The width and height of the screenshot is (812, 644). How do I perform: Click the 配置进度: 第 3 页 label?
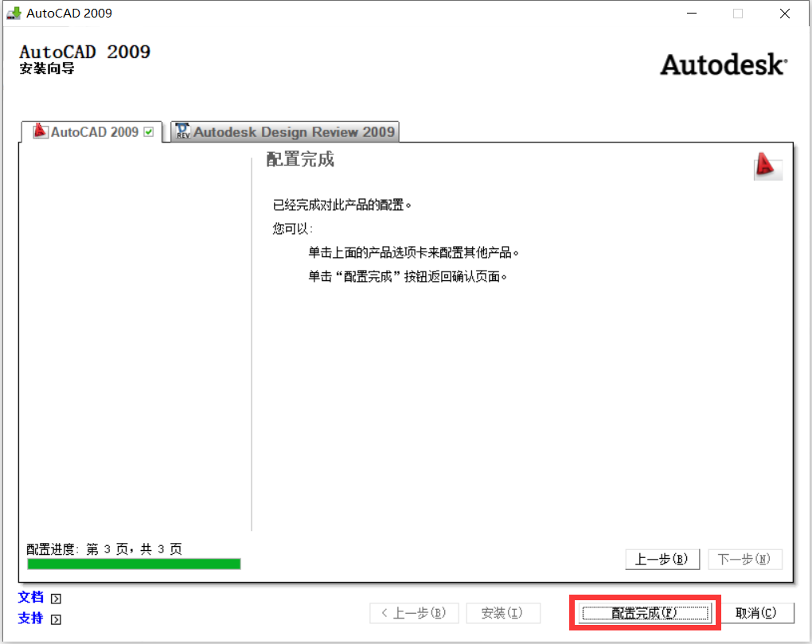(x=104, y=549)
